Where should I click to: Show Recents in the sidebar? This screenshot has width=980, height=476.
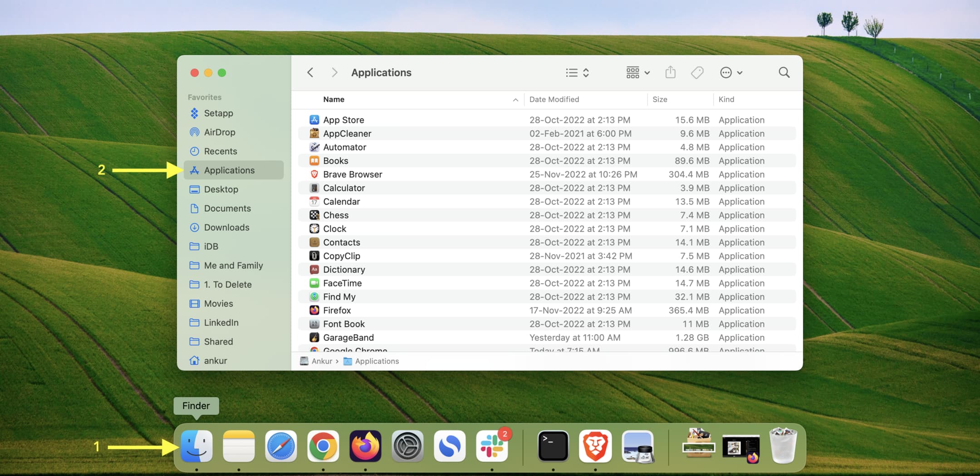click(x=234, y=151)
